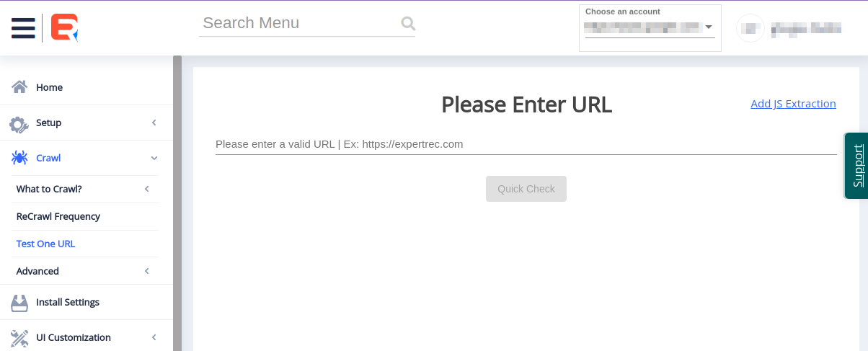Click the URL input field

(526, 144)
